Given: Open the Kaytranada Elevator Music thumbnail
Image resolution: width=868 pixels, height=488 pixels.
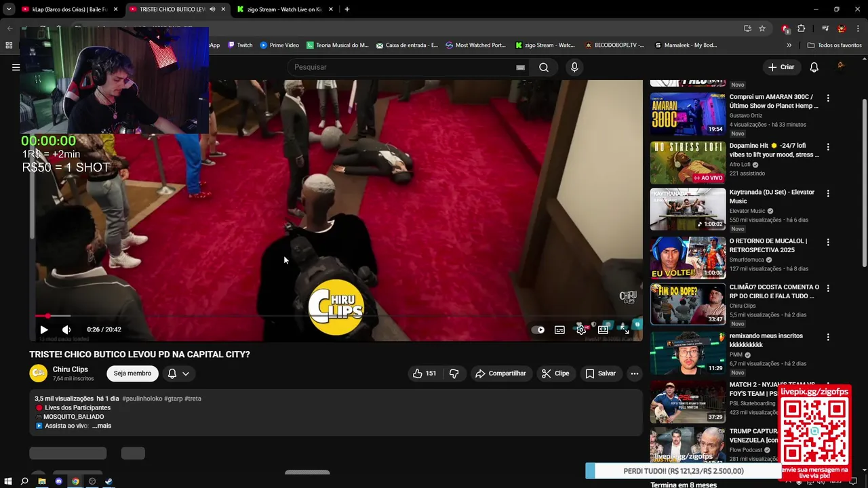Looking at the screenshot, I should [688, 209].
